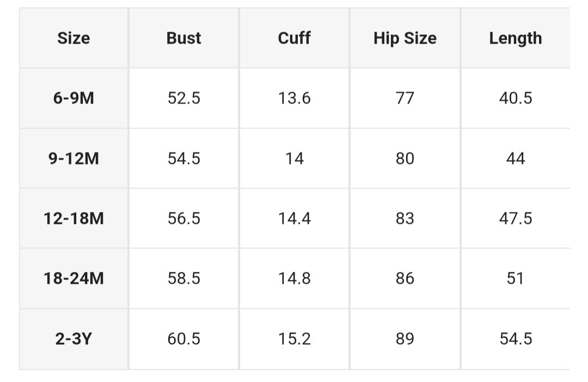The width and height of the screenshot is (588, 382).
Task: Click the Hip Size column header
Action: (x=405, y=38)
